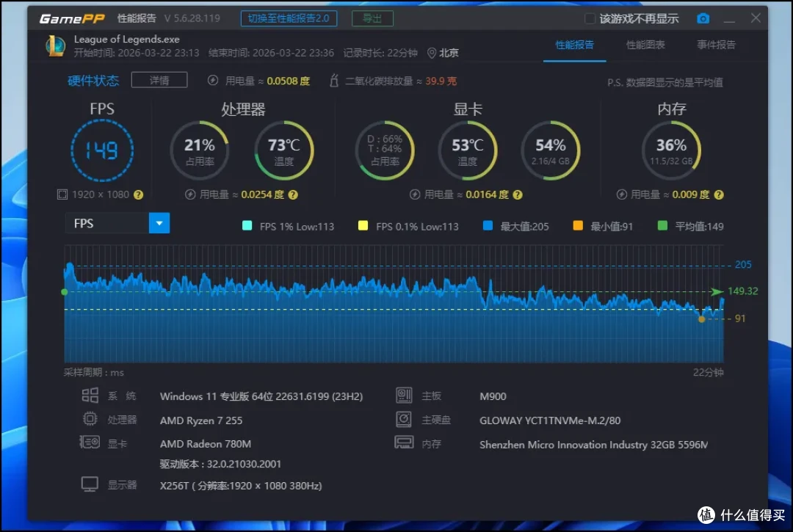
Task: Click the help icon beside GPU 0.0164 度
Action: [518, 194]
